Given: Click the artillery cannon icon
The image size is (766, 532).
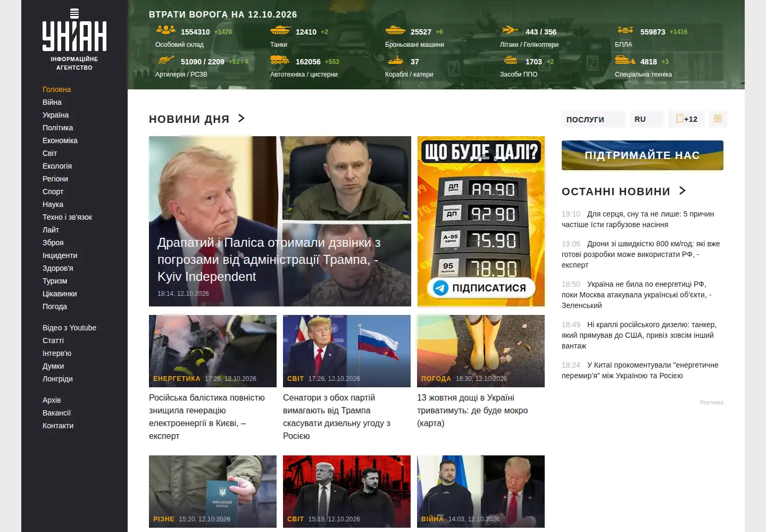Looking at the screenshot, I should coord(166,60).
